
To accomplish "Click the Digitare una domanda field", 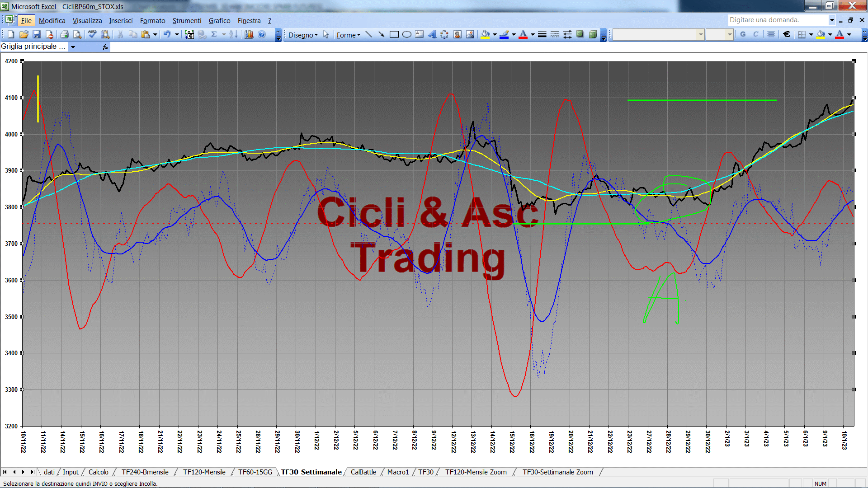I will click(778, 20).
